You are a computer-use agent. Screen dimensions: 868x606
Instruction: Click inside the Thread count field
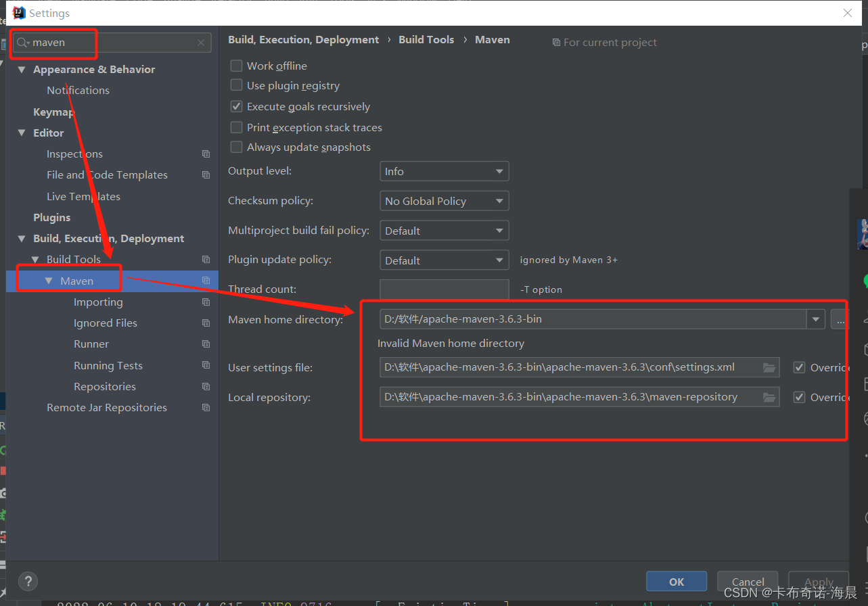(x=444, y=289)
